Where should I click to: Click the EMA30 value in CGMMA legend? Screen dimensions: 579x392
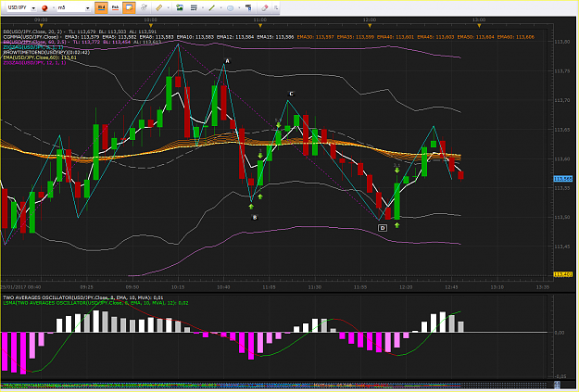[x=315, y=37]
